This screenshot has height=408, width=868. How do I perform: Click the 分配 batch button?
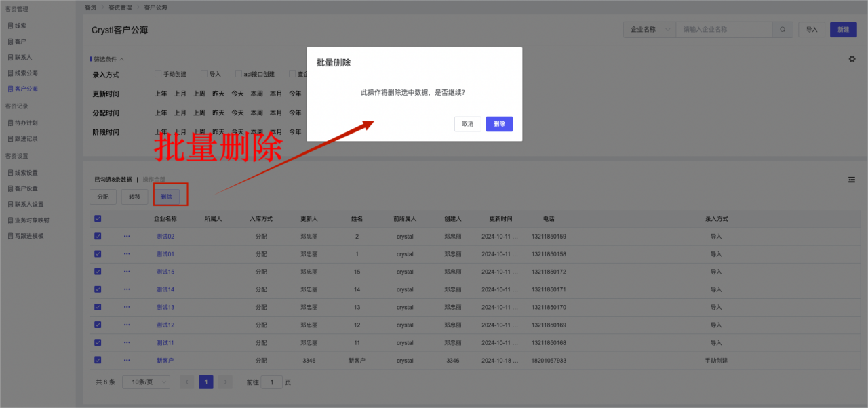point(103,197)
